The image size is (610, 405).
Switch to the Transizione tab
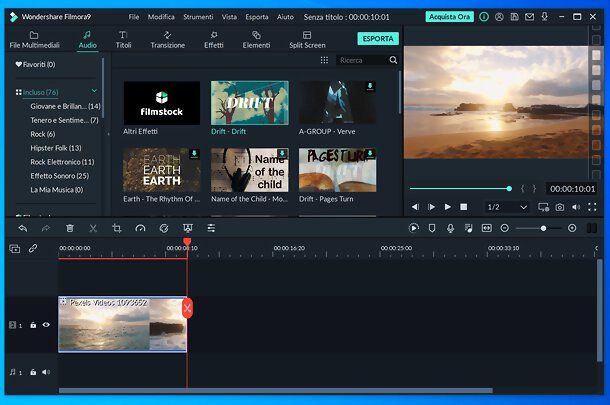coord(168,40)
